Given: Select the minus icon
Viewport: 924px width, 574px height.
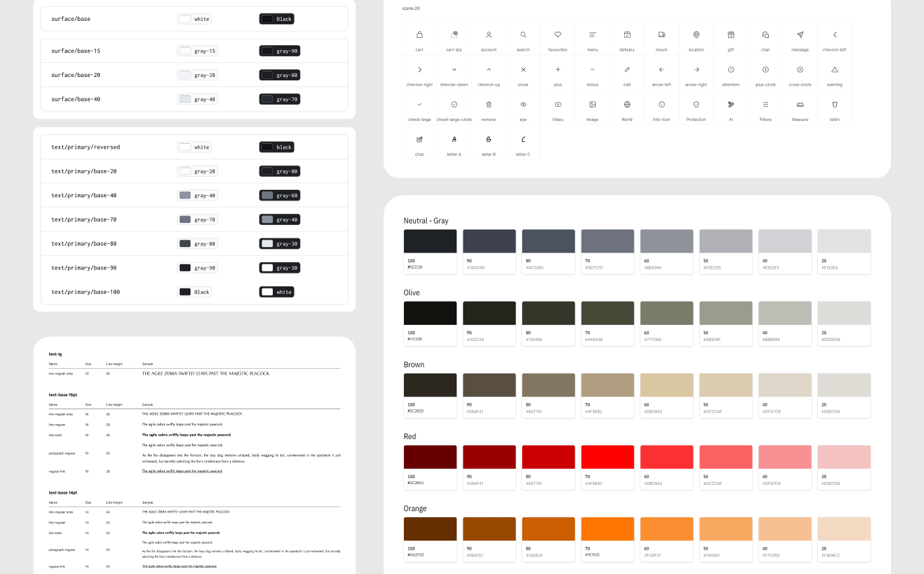Looking at the screenshot, I should tap(592, 70).
